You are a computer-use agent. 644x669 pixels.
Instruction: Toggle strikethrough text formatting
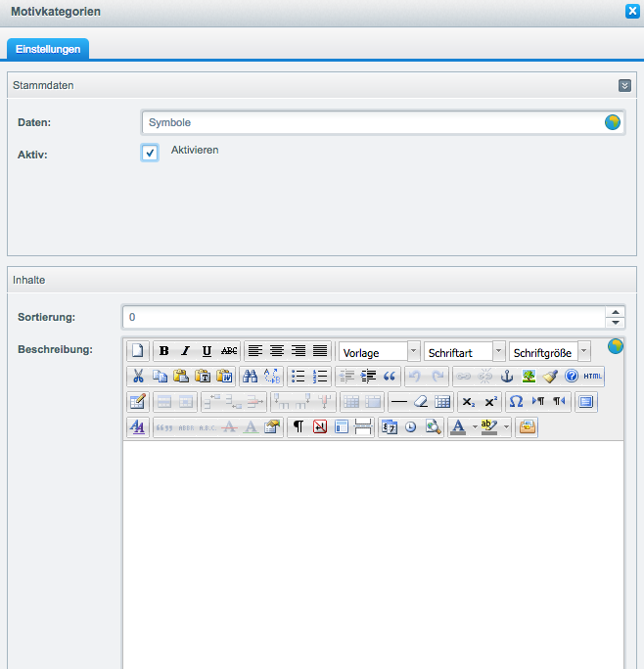pos(229,351)
